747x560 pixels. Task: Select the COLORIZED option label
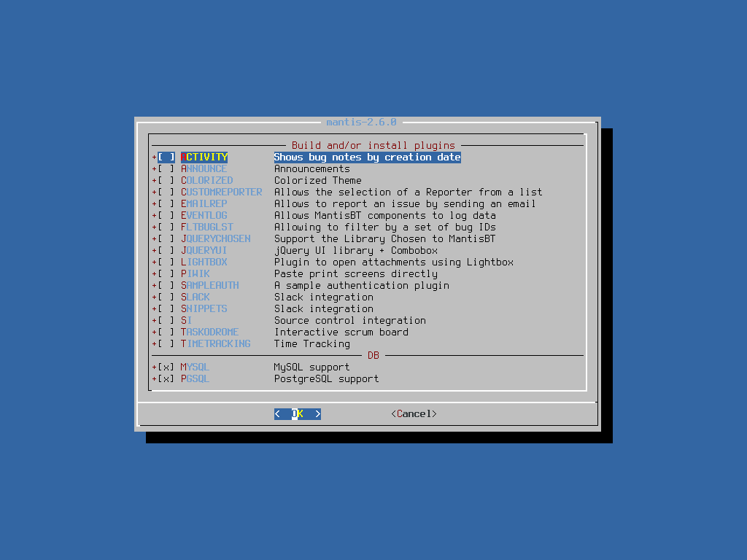(x=206, y=181)
